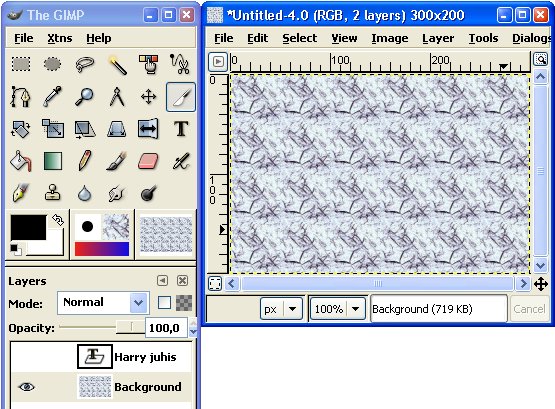555x409 pixels.
Task: Click the black foreground color swatch
Action: tap(28, 227)
